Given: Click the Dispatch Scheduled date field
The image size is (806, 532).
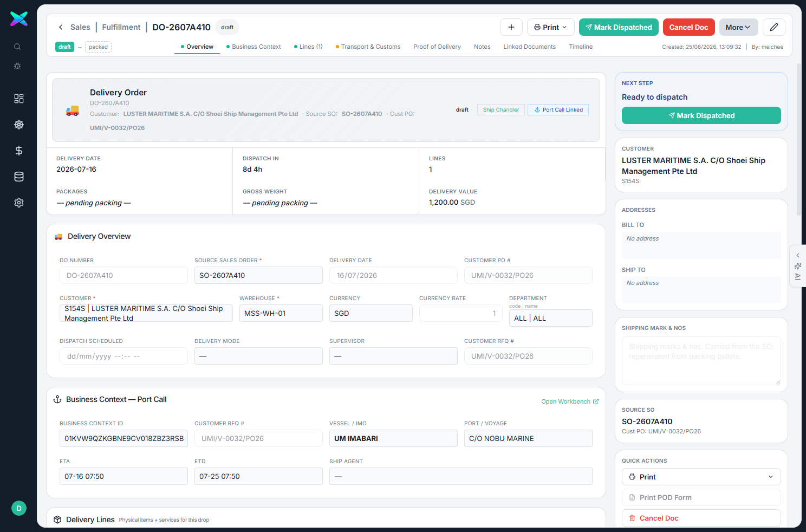Looking at the screenshot, I should tap(123, 356).
